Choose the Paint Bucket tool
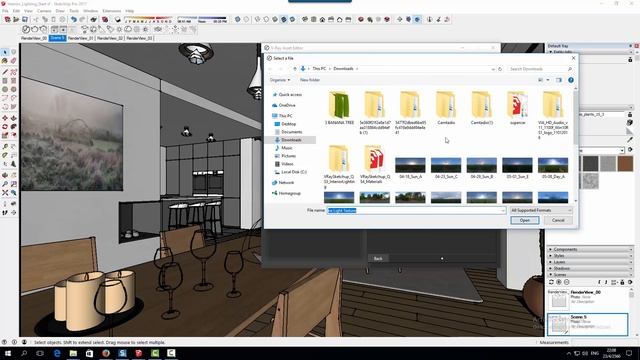This screenshot has width=640, height=360. (5, 61)
